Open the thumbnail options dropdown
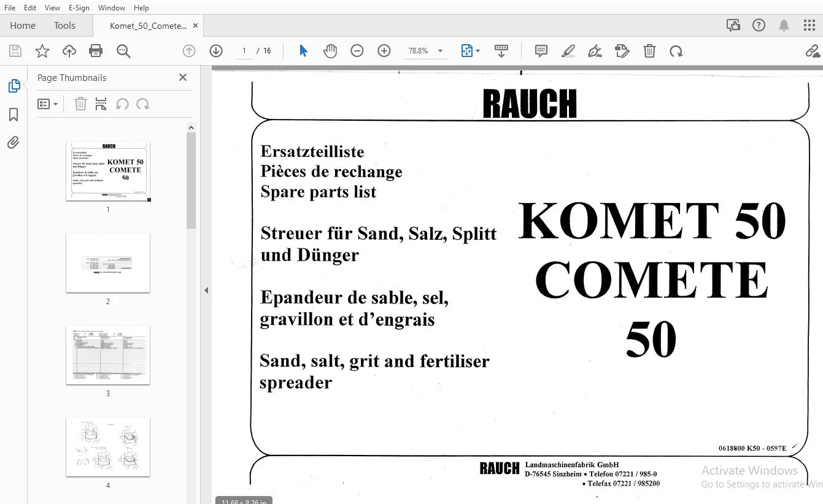This screenshot has width=823, height=504. (48, 104)
